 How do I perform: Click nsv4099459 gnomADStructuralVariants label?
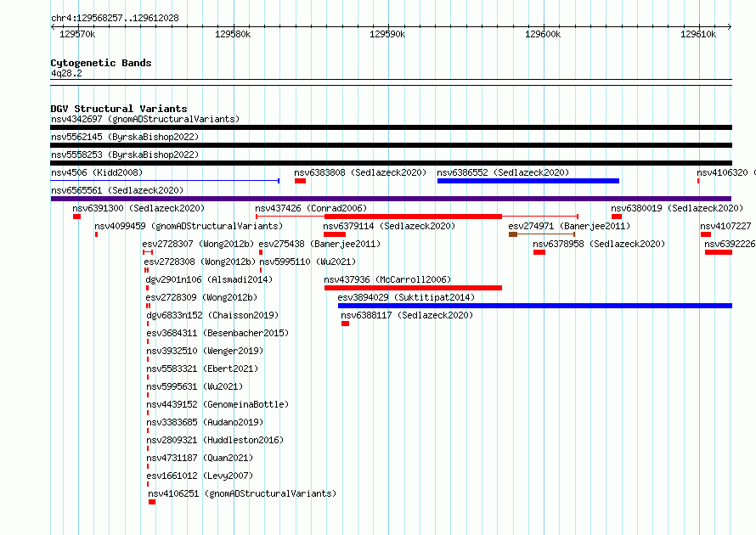189,226
